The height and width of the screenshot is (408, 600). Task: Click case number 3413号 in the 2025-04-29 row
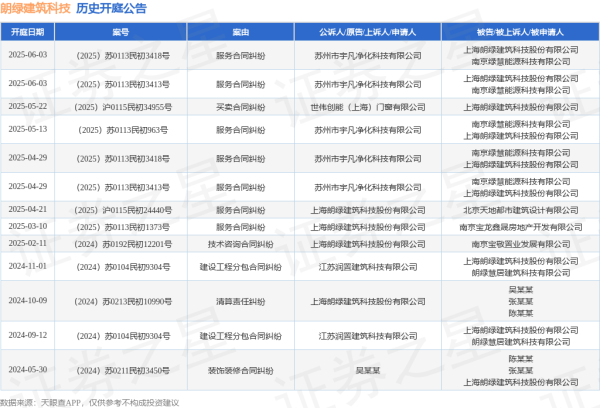click(x=122, y=188)
